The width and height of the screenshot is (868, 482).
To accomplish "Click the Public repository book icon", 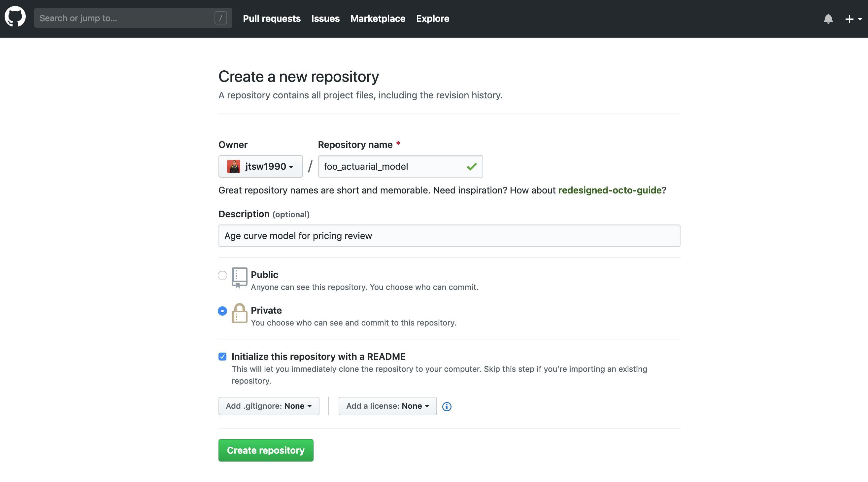I will pos(239,277).
